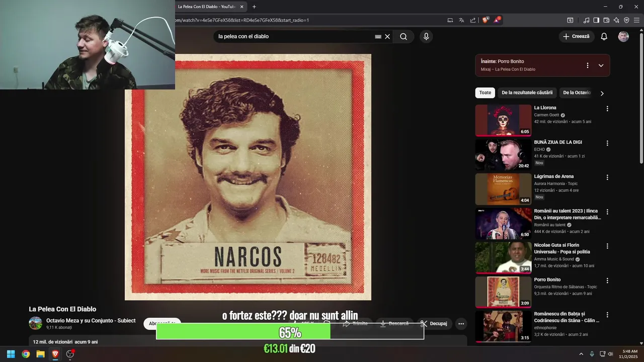
Task: Select the De la Octavio chip
Action: 577,93
